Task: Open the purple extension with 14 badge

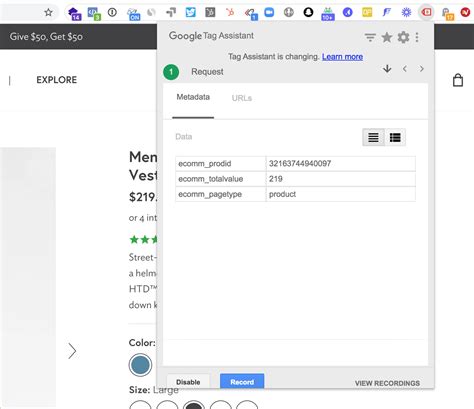Action: [x=74, y=13]
